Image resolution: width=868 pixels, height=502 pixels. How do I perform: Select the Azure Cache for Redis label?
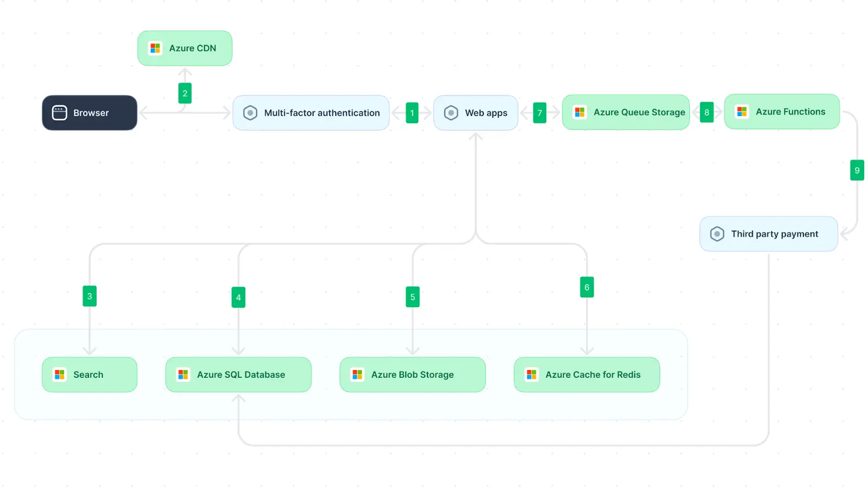pos(592,374)
